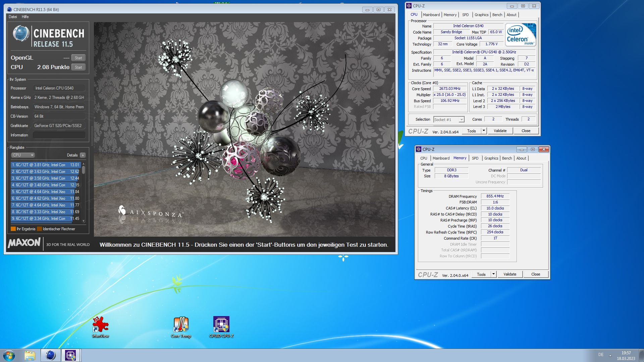This screenshot has height=362, width=644.
Task: Click the DRAM Frequency value 855.4 MHz
Action: (x=495, y=196)
